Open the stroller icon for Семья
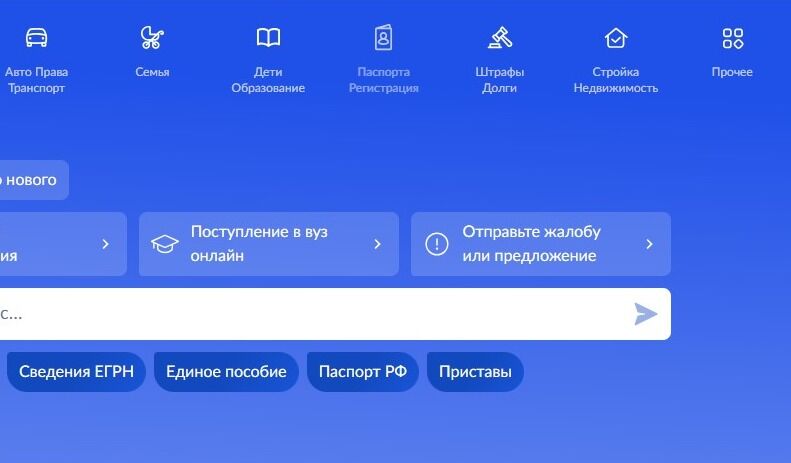The height and width of the screenshot is (463, 791). pyautogui.click(x=152, y=37)
